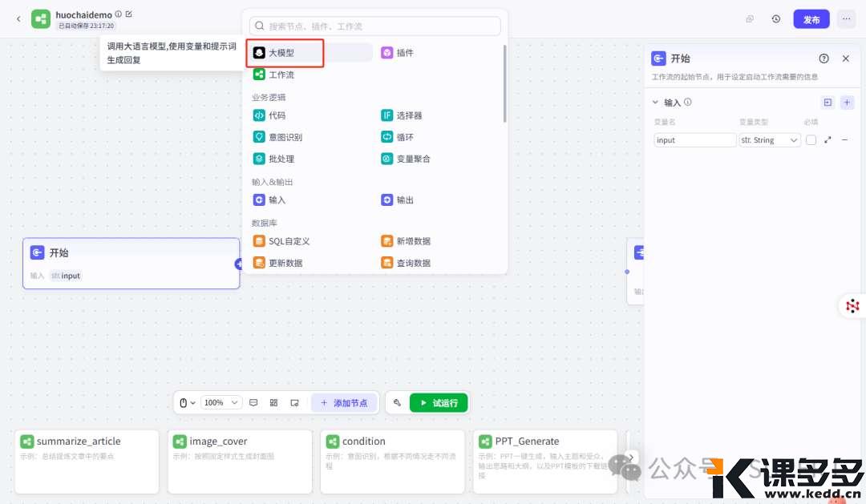Select 大模型 from the node picker menu
Viewport: 866px width, 504px height.
pos(285,53)
